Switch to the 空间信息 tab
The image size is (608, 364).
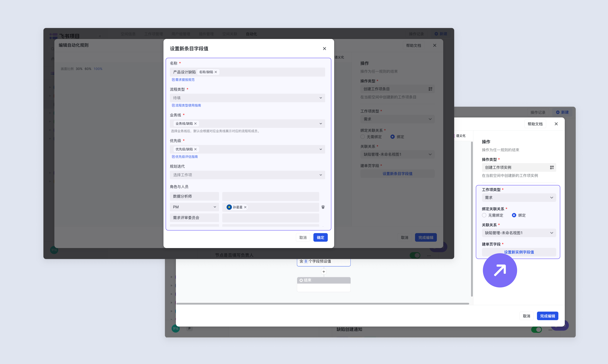click(x=128, y=34)
